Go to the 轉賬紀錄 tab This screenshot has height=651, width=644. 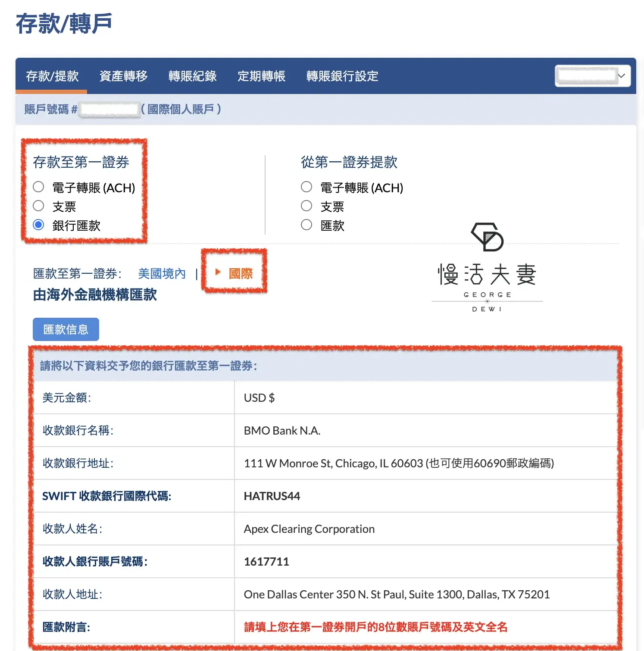tap(193, 76)
